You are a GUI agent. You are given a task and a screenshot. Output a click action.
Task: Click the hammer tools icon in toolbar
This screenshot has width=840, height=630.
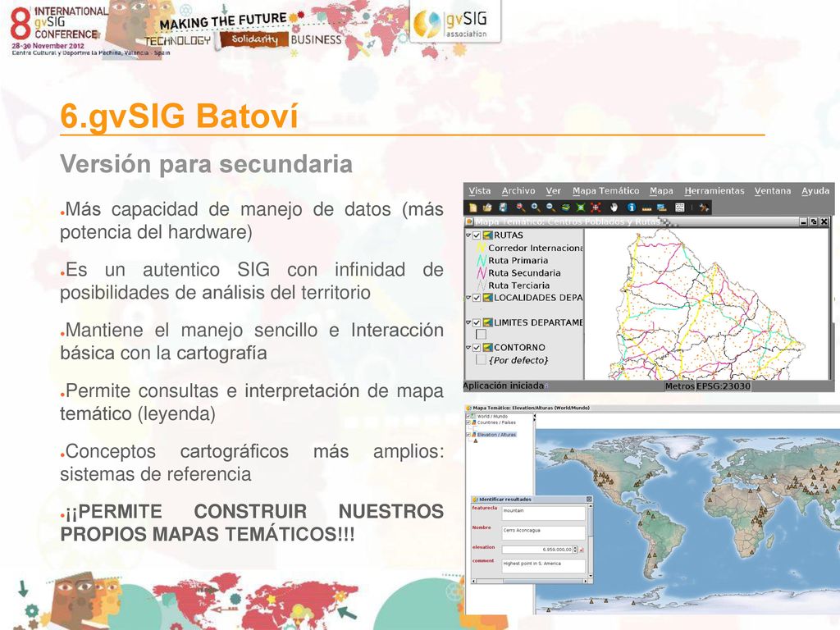(x=704, y=208)
